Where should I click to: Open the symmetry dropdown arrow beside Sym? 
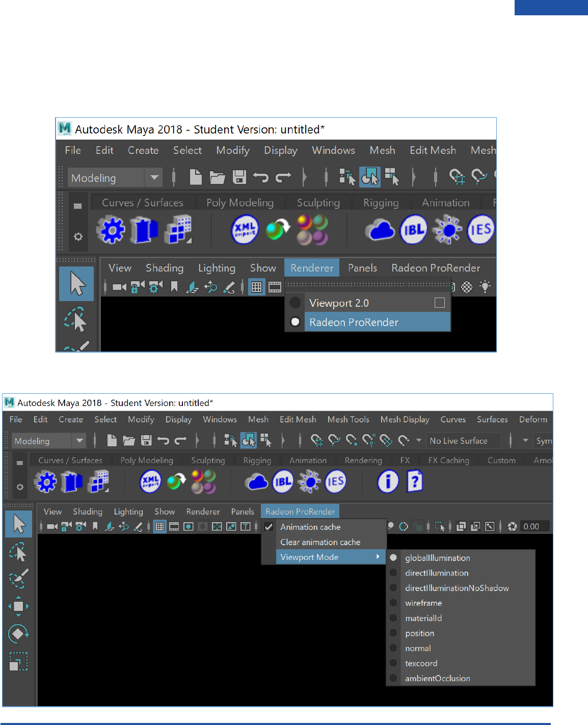525,440
